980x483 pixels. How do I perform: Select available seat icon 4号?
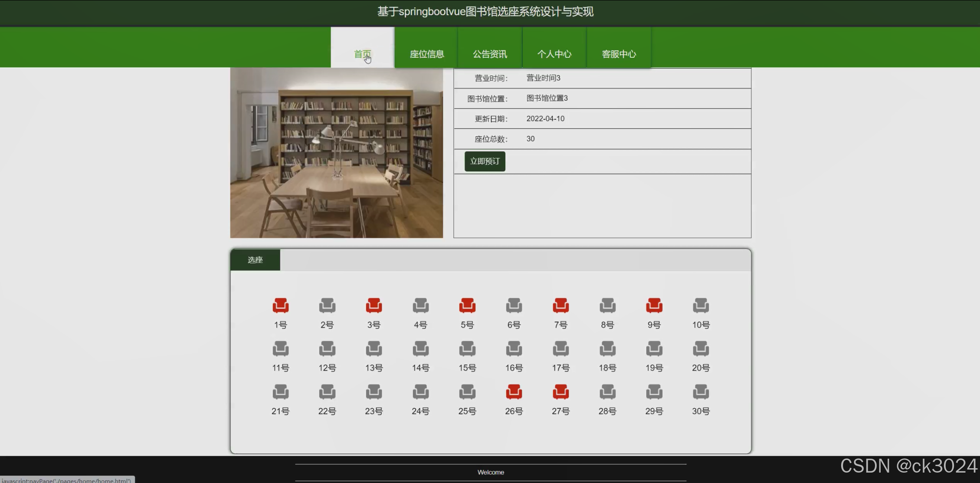(420, 306)
